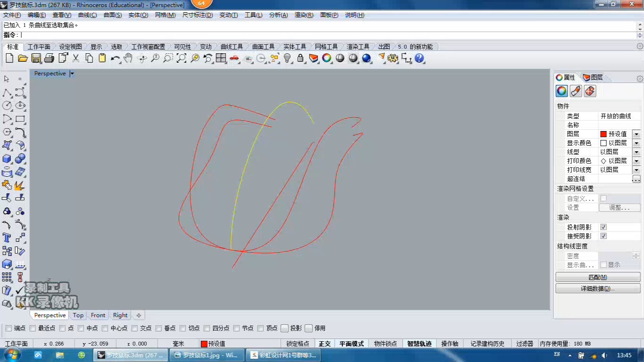Click the 匹配(M) button
Image resolution: width=644 pixels, height=362 pixels.
tap(598, 277)
